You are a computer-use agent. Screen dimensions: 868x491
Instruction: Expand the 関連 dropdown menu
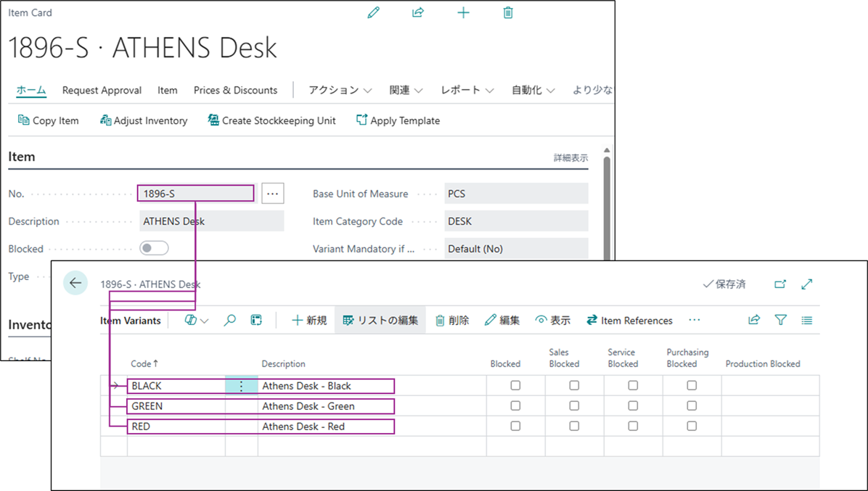click(406, 90)
